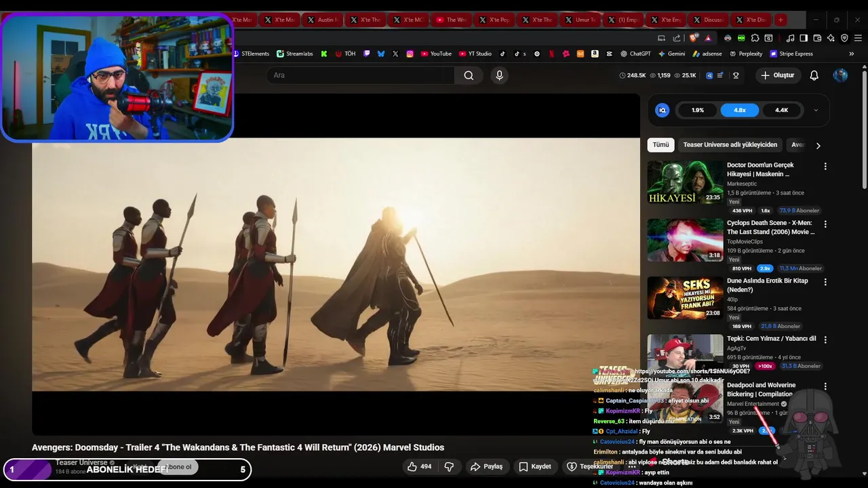Image resolution: width=868 pixels, height=488 pixels.
Task: Open the Brave Wallet icon
Action: (x=817, y=38)
